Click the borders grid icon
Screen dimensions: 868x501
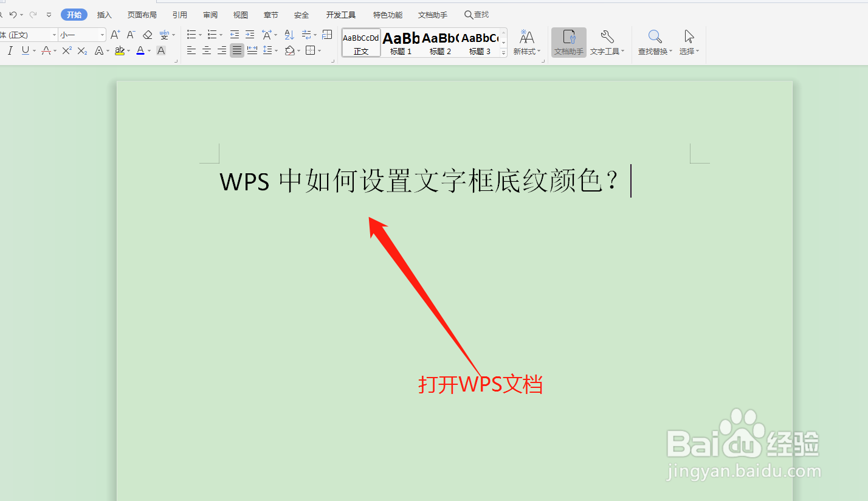coord(310,50)
